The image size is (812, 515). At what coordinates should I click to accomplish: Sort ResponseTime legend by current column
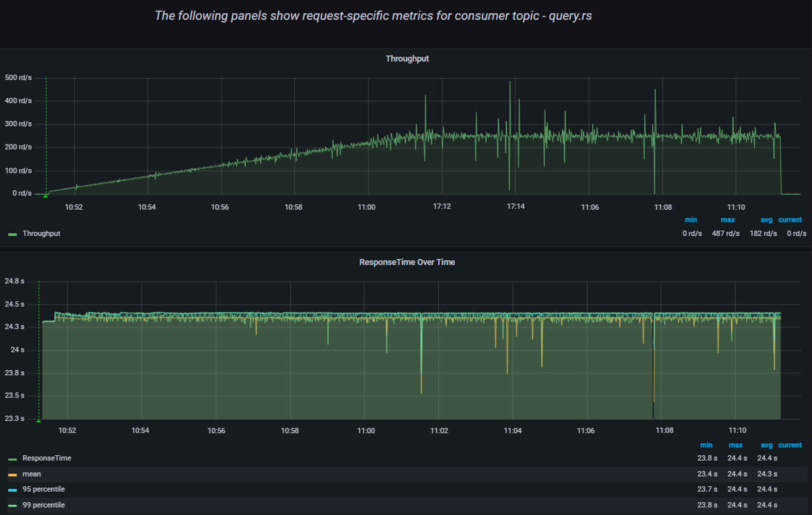790,445
